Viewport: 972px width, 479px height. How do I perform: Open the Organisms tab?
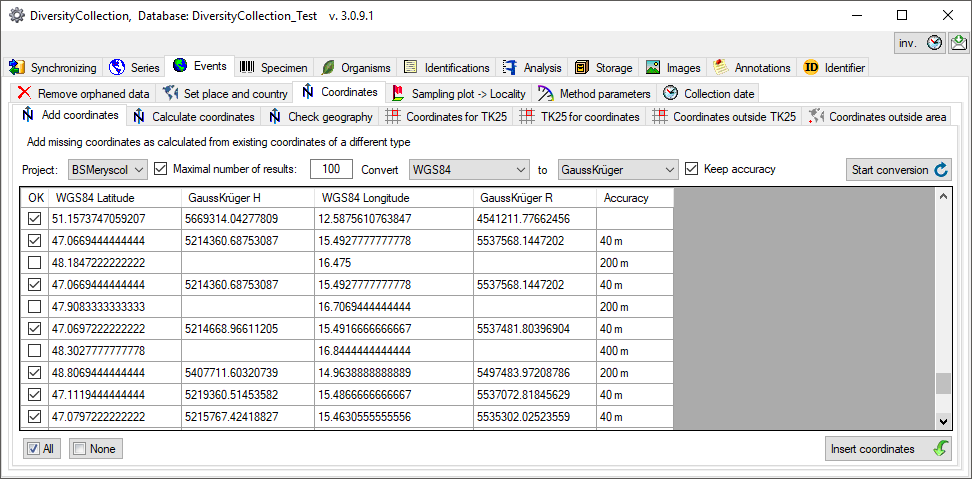coord(356,68)
